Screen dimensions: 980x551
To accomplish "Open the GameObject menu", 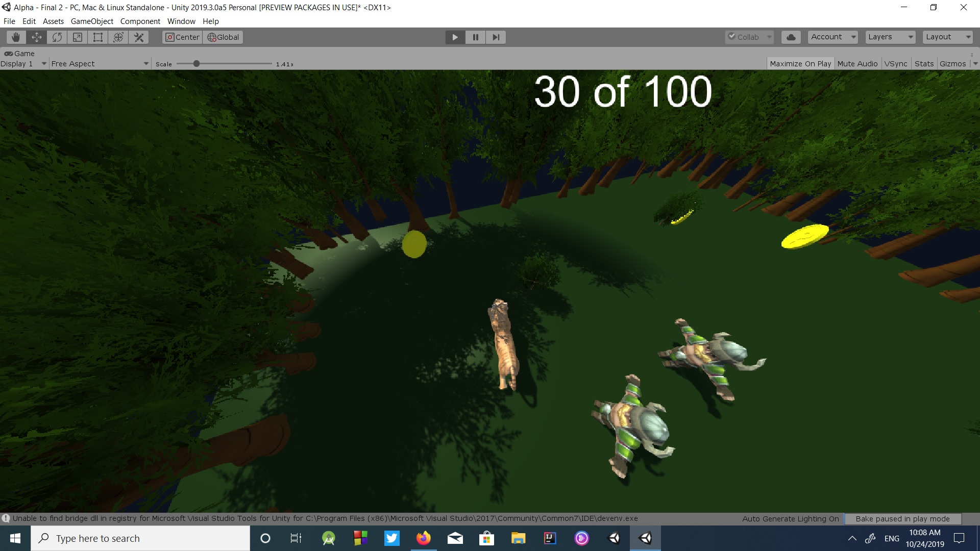I will click(x=92, y=21).
